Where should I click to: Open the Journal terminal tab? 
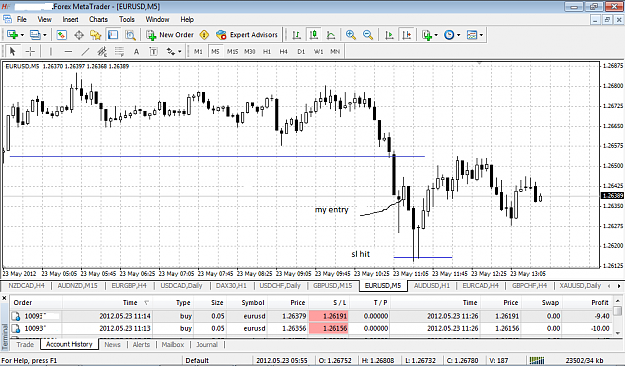(206, 344)
